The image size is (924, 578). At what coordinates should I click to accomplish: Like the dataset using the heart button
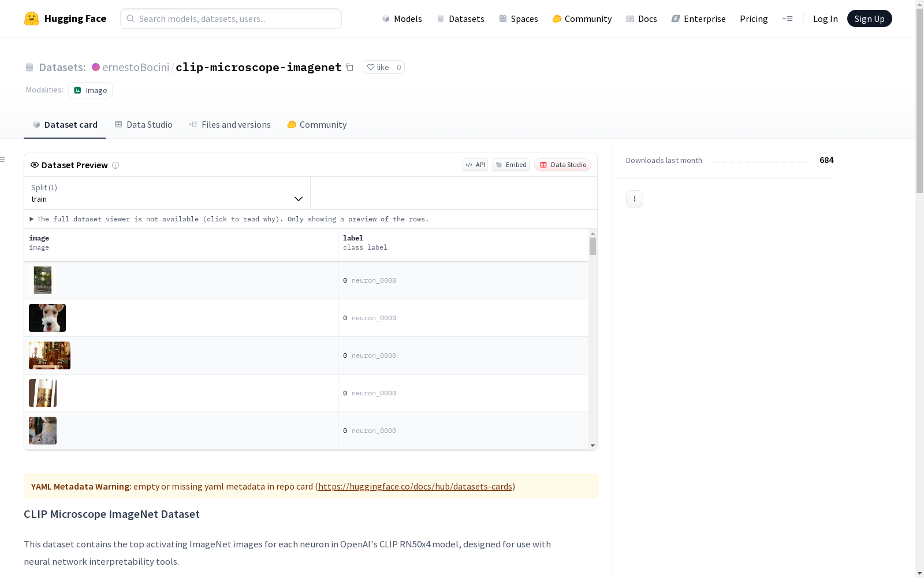click(378, 67)
